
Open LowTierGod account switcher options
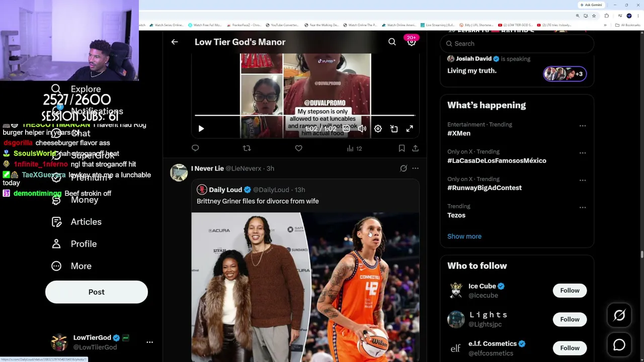click(149, 342)
